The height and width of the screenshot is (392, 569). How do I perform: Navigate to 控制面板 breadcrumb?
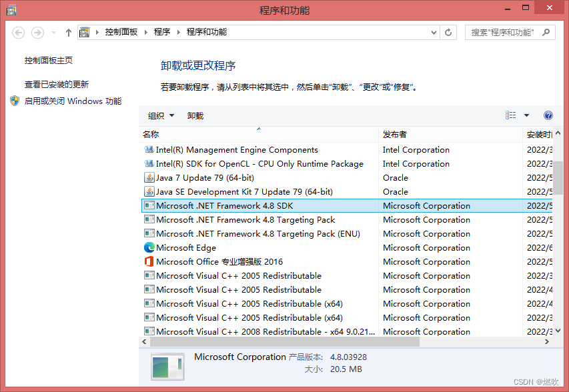[121, 32]
